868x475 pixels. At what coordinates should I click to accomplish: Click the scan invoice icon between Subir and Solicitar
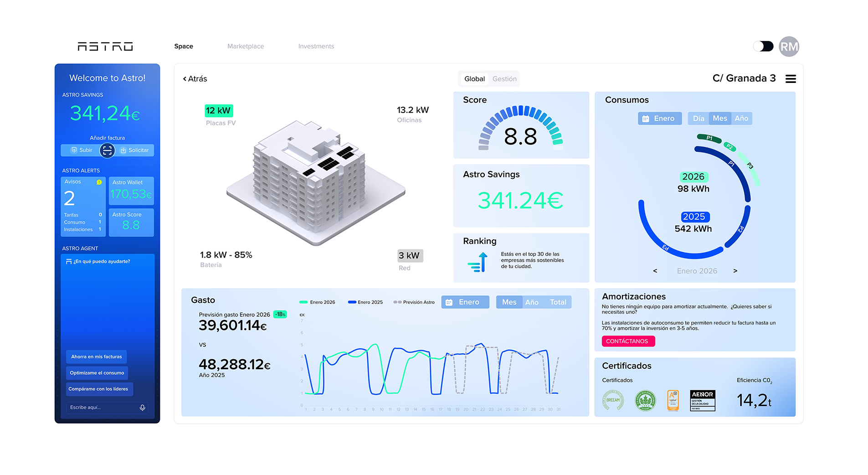click(x=107, y=150)
